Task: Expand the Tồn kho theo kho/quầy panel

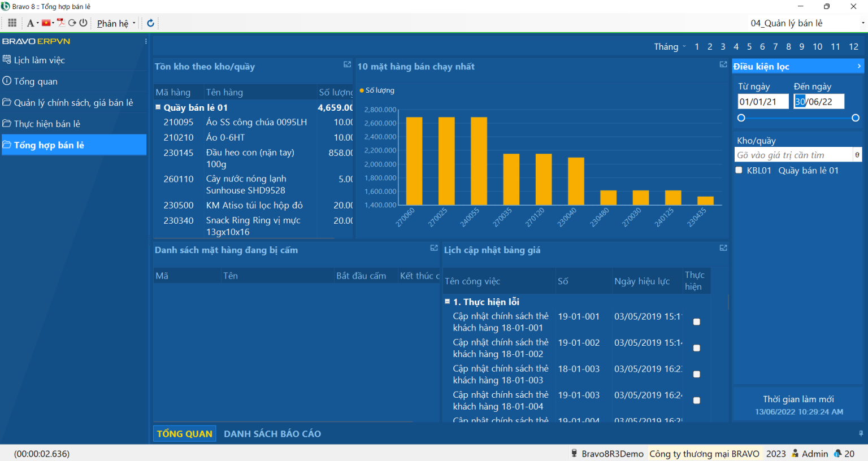Action: point(347,65)
